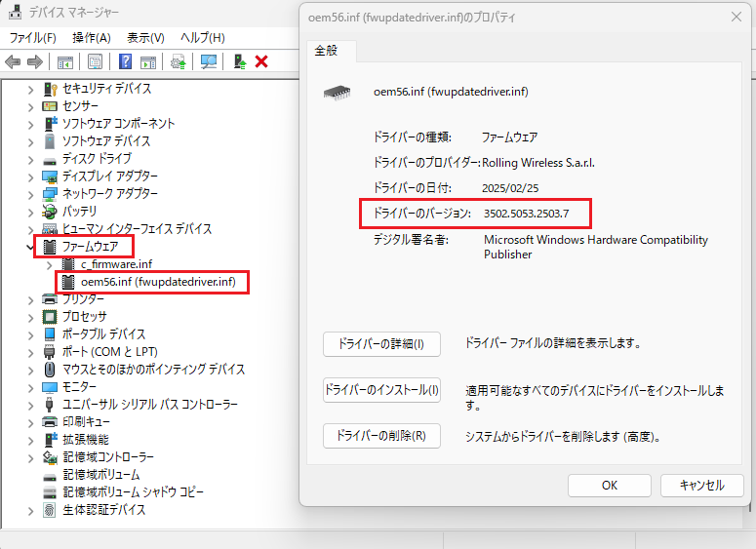Click the red X Remove device icon
Image resolution: width=756 pixels, height=549 pixels.
pyautogui.click(x=261, y=61)
